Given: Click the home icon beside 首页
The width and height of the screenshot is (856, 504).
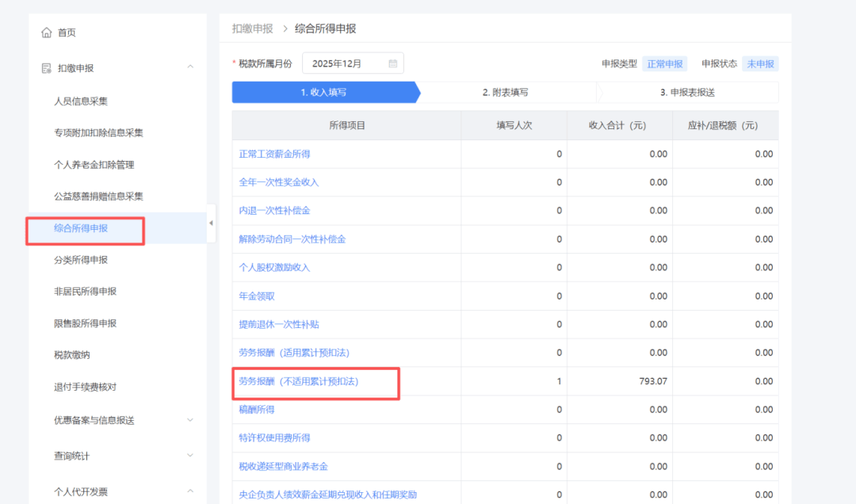Looking at the screenshot, I should click(46, 32).
